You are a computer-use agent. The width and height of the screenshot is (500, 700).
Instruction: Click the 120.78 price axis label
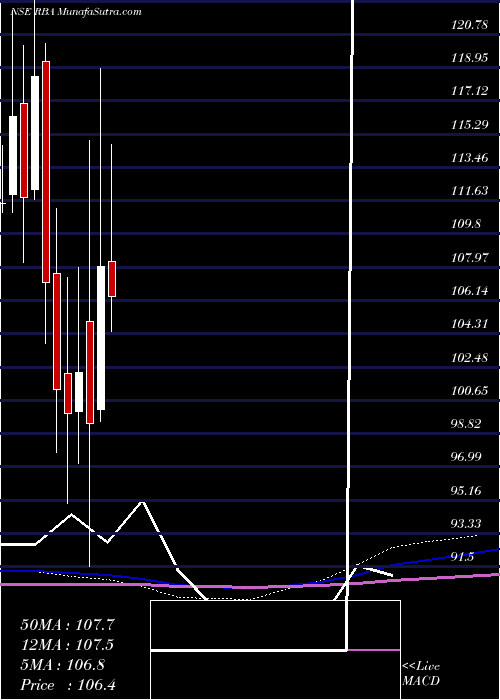coord(470,25)
